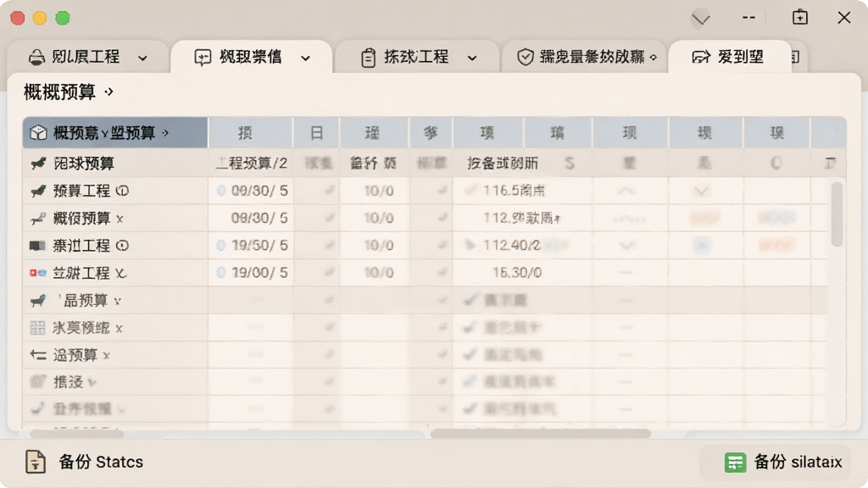This screenshot has height=488, width=868.
Task: Expand the arrow next to 概概预算 heading
Action: 109,91
